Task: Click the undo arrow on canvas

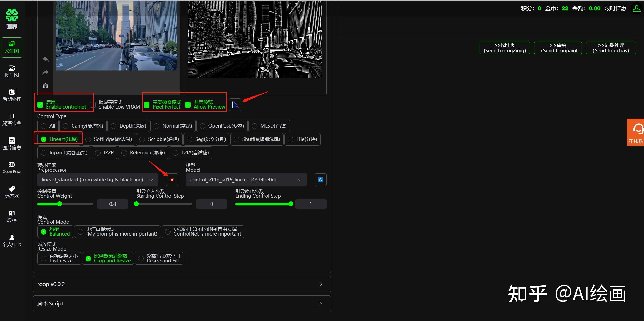Action: pos(46,59)
